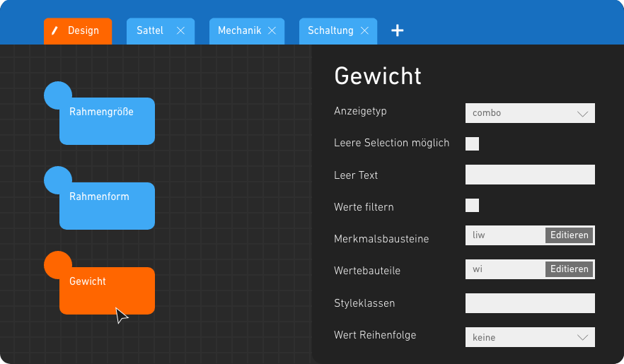Click the circle handle on Rahmengröße node
Image resolution: width=624 pixels, height=364 pixels.
coord(57,95)
